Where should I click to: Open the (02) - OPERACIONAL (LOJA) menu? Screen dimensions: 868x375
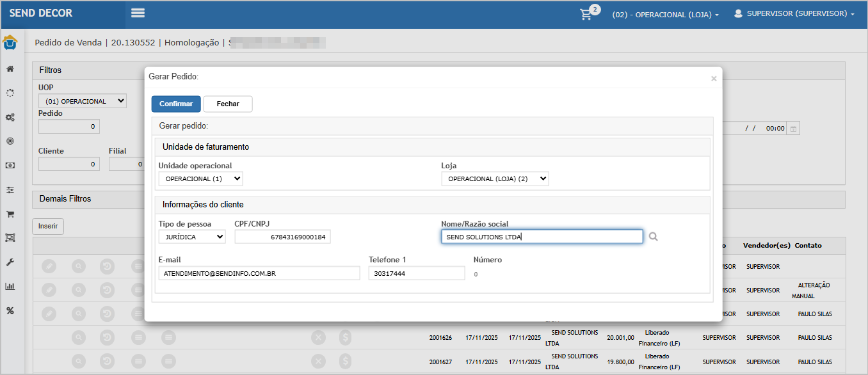(x=665, y=14)
